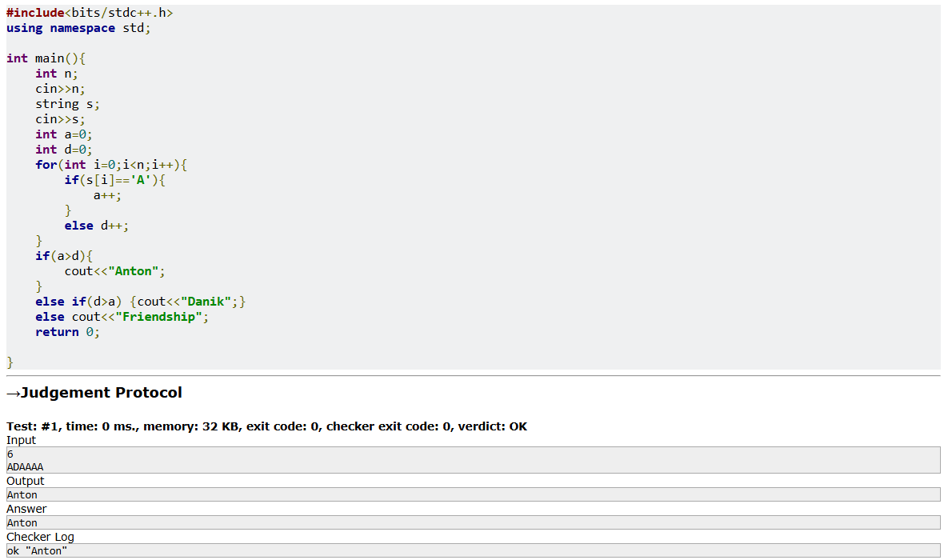Click the 'Answer' label
The image size is (948, 560).
tap(26, 509)
